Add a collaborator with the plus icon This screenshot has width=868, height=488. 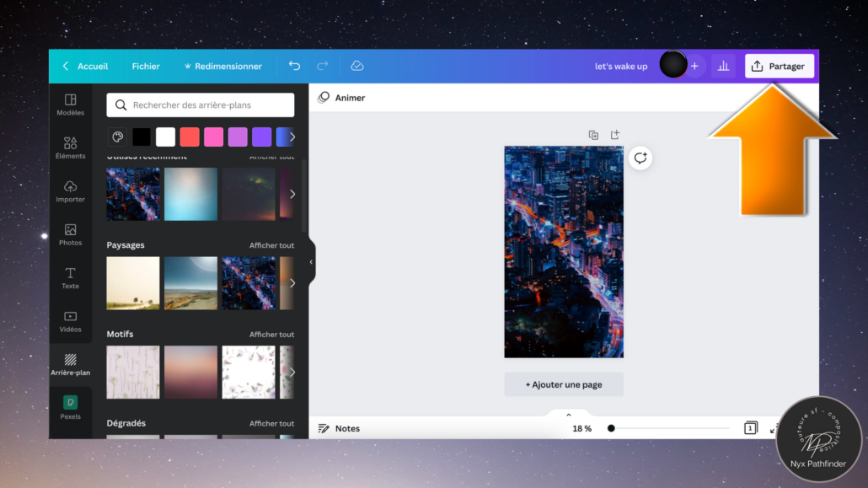coord(694,66)
